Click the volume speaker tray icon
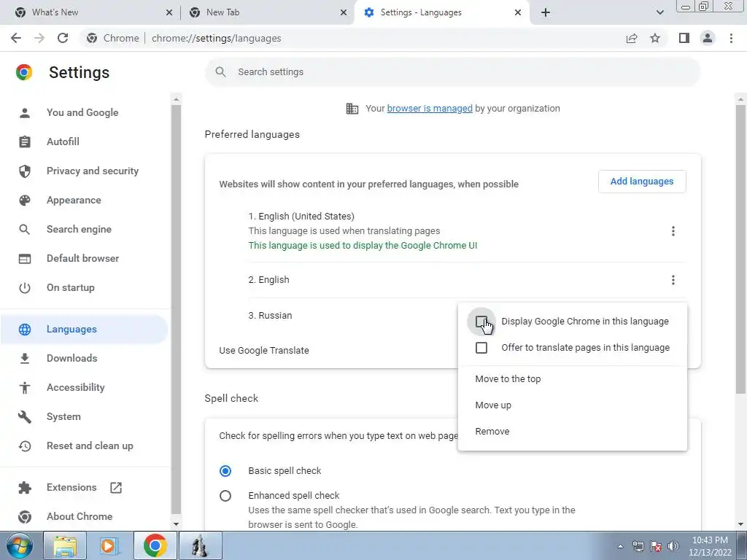 point(673,546)
